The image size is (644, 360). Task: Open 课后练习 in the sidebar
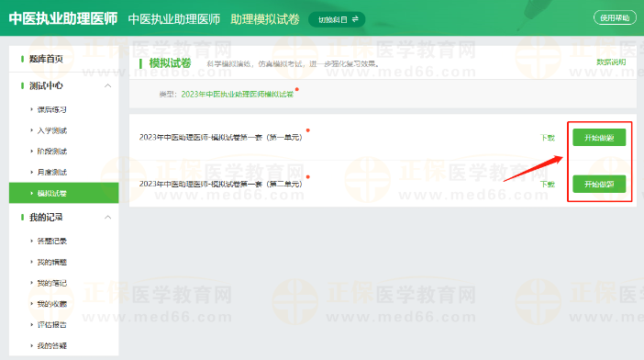point(51,109)
